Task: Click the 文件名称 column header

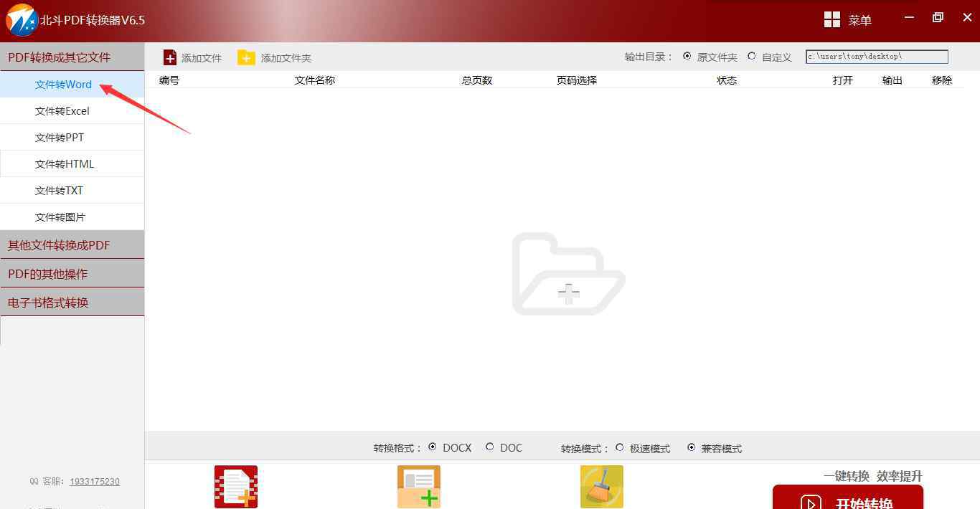Action: tap(315, 80)
